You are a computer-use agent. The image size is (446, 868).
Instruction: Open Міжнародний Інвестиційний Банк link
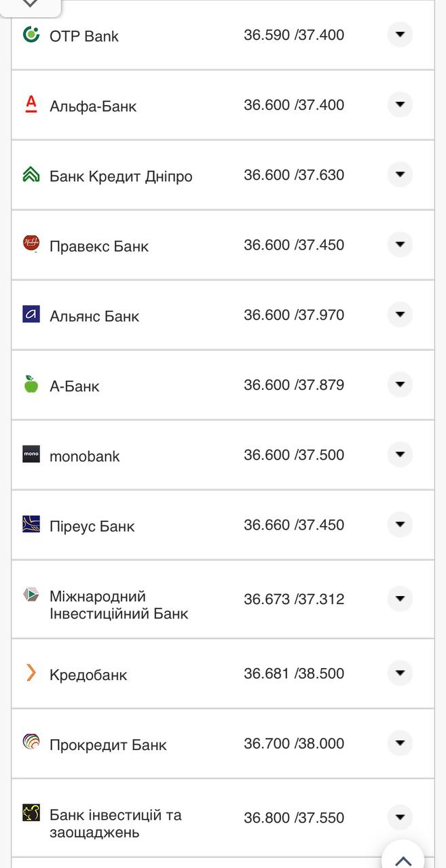119,605
